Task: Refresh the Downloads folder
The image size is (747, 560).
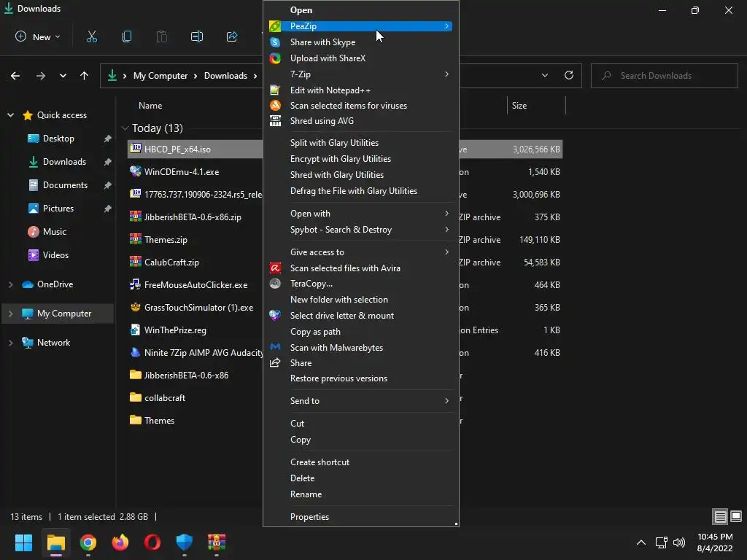Action: pyautogui.click(x=569, y=75)
